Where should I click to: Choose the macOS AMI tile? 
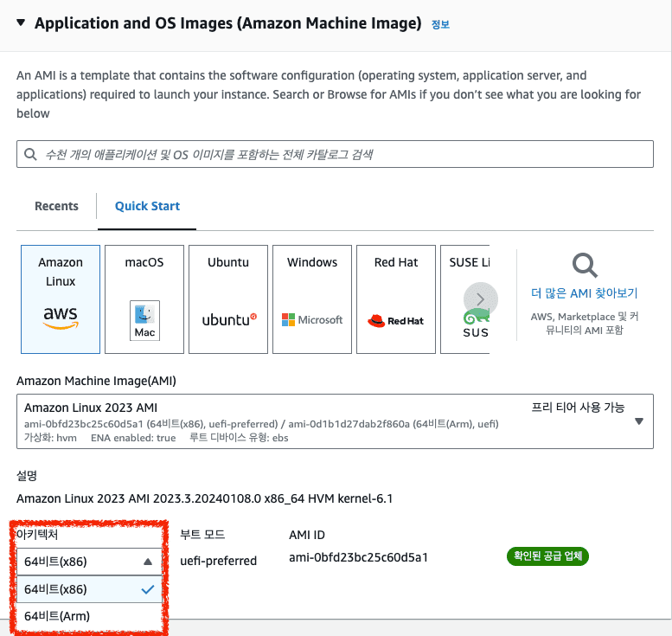point(144,299)
